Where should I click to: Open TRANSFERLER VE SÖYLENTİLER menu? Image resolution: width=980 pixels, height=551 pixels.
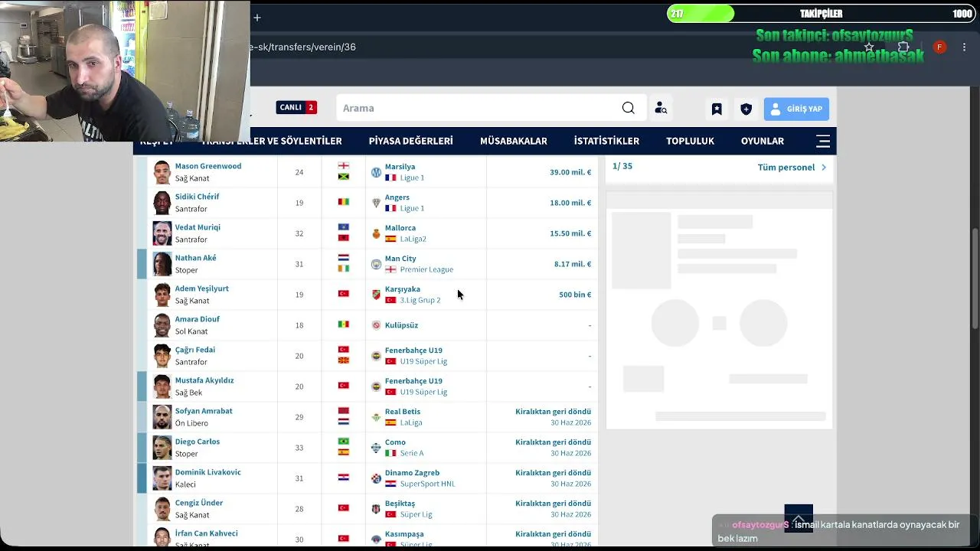point(272,141)
